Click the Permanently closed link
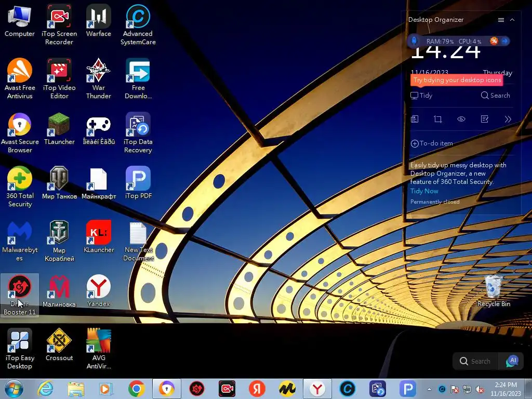The image size is (532, 399). pyautogui.click(x=435, y=202)
